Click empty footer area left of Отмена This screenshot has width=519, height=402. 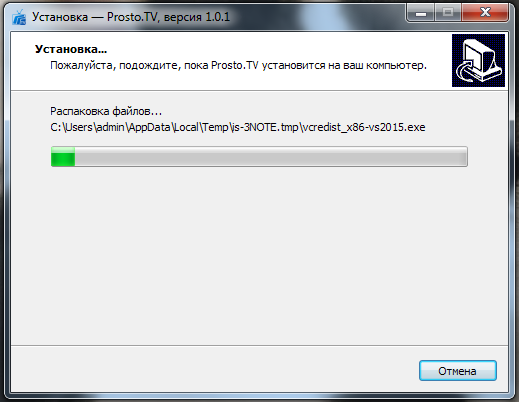pyautogui.click(x=213, y=370)
